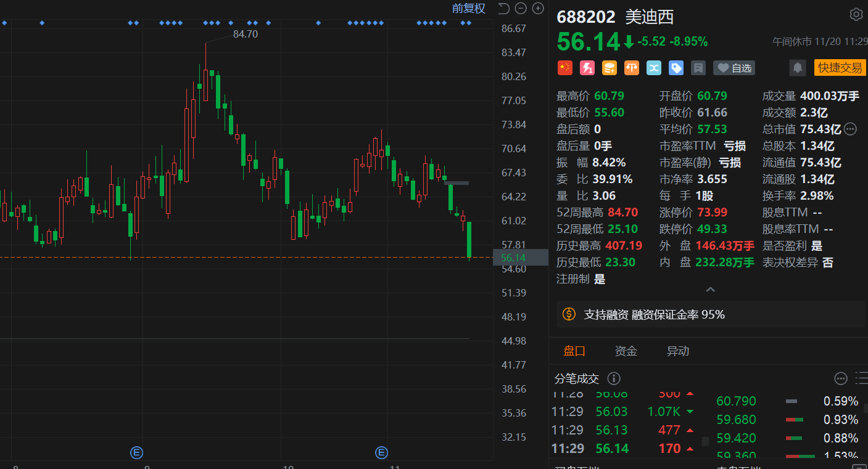Collapse the quote details panel chevron
The height and width of the screenshot is (469, 868).
[x=710, y=289]
